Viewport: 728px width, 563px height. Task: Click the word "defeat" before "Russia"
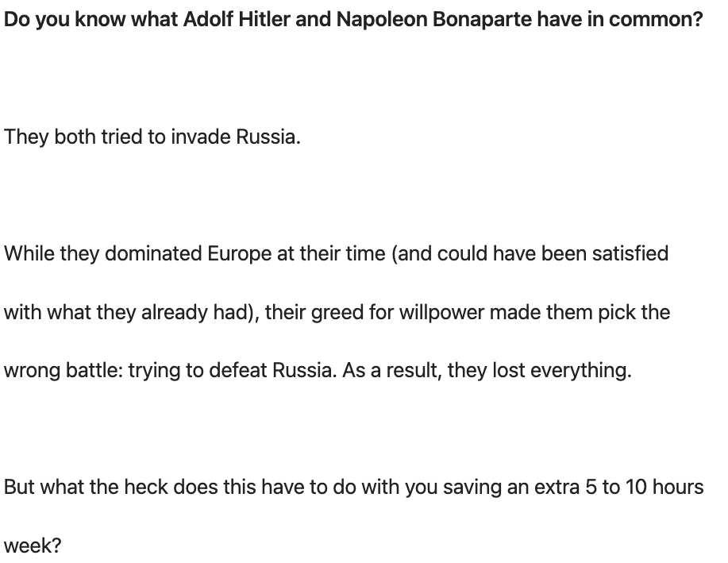pos(237,371)
